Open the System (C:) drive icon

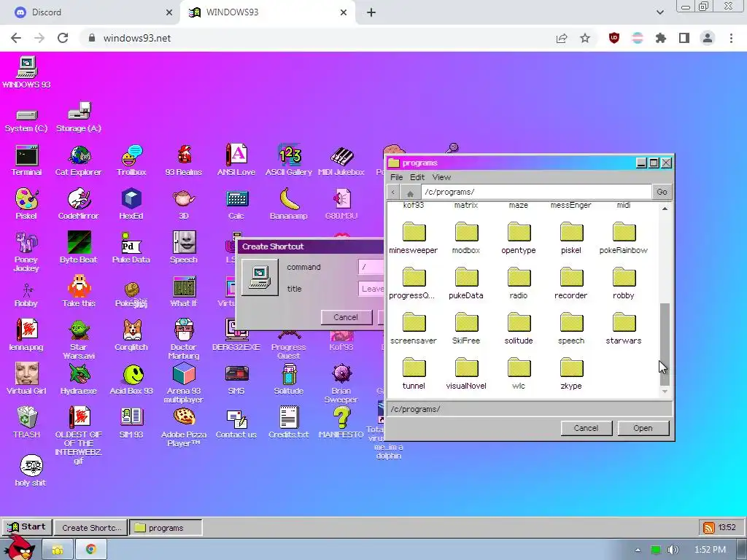click(x=27, y=120)
